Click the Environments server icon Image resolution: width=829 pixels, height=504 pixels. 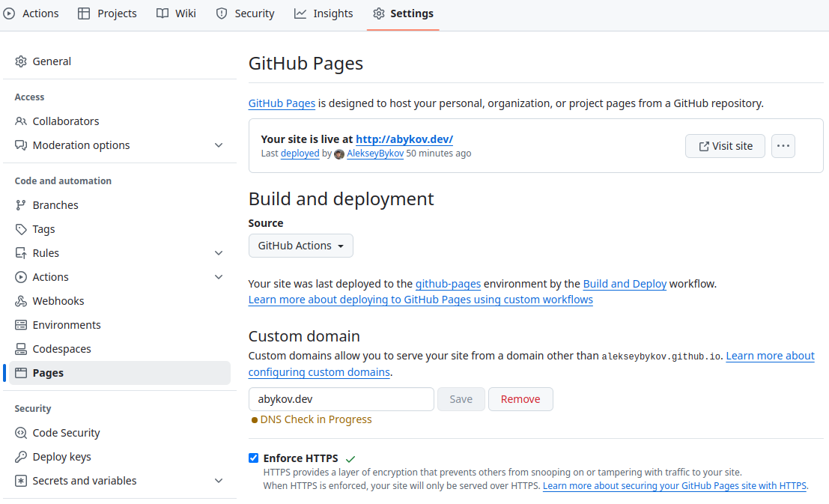point(21,325)
